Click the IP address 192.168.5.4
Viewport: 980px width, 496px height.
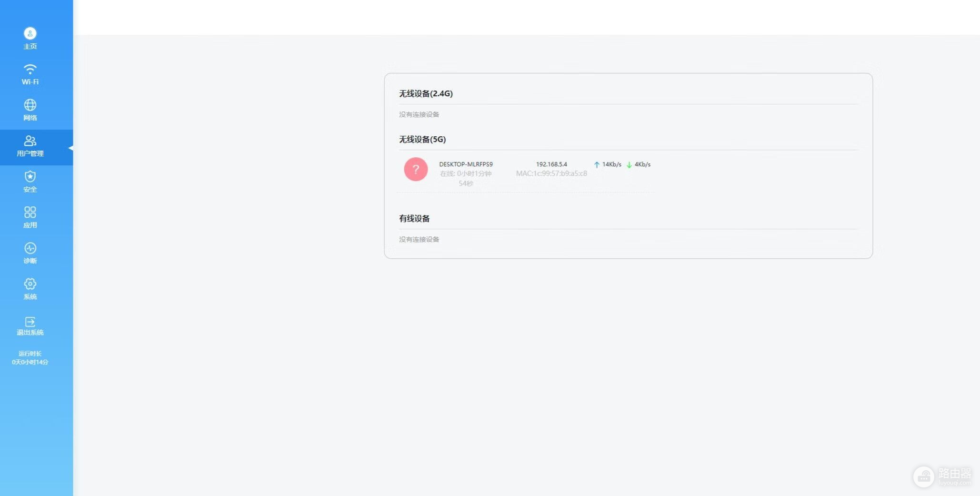(551, 164)
